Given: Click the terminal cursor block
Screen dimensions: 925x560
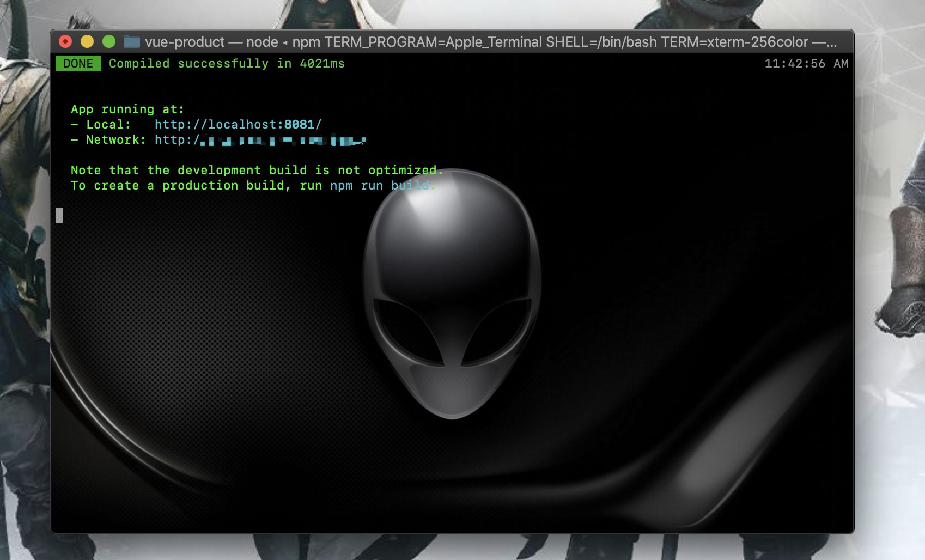Looking at the screenshot, I should pos(59,216).
